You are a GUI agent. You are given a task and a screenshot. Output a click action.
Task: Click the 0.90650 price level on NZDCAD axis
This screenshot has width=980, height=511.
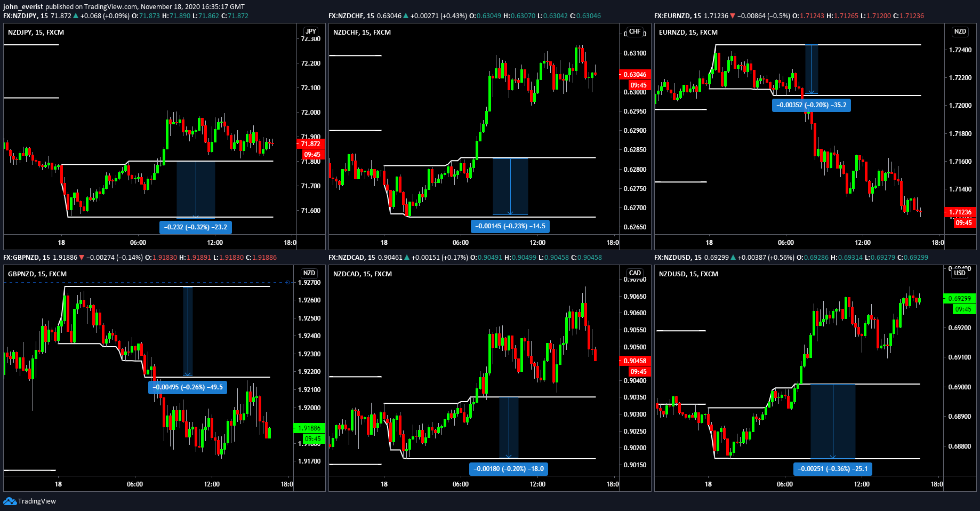pyautogui.click(x=635, y=297)
